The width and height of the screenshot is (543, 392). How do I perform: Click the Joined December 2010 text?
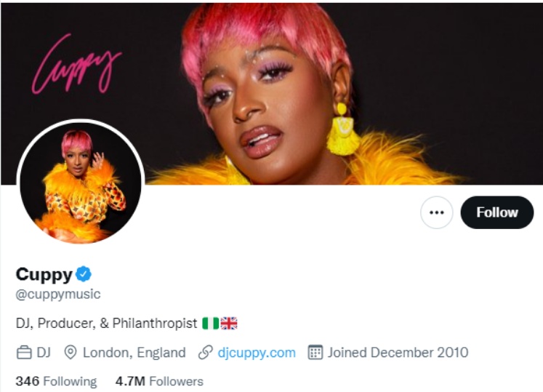tap(398, 353)
